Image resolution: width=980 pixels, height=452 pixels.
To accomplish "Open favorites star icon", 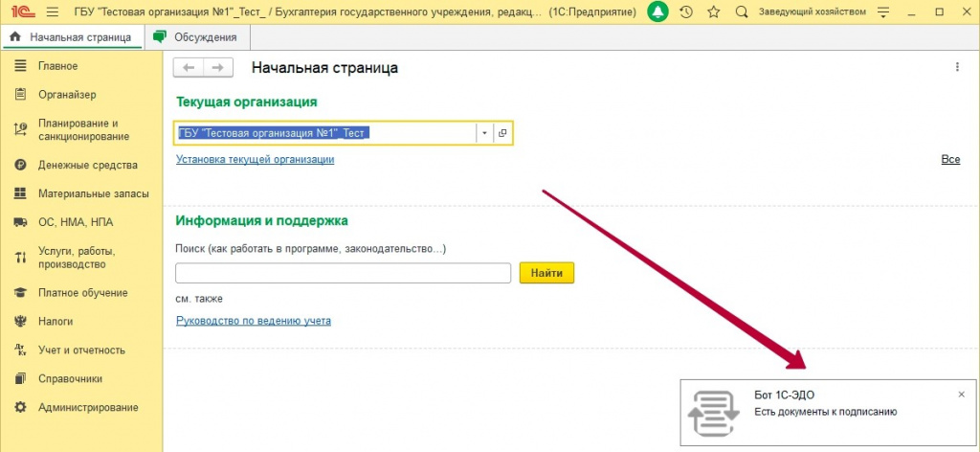I will [714, 11].
